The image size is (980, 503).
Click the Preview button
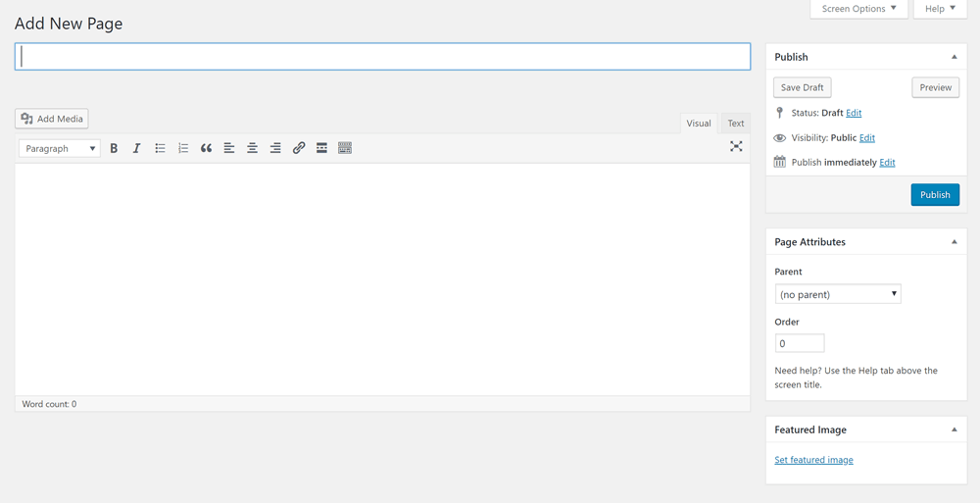coord(936,87)
